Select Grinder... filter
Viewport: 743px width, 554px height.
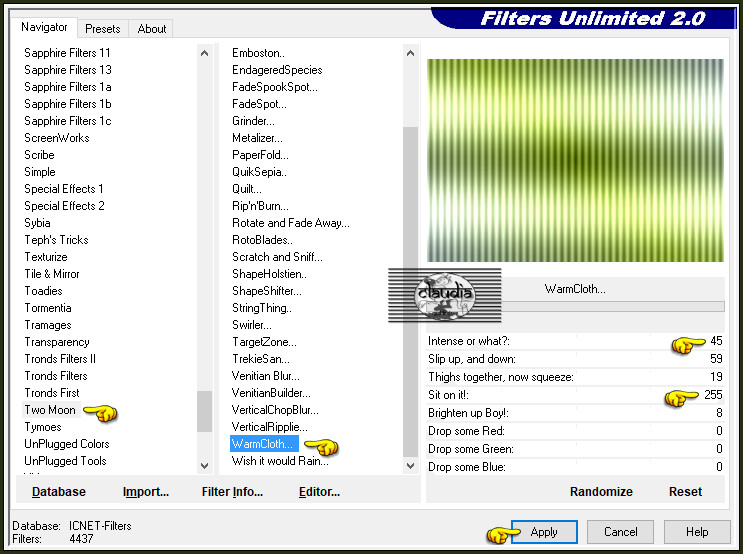click(x=253, y=121)
